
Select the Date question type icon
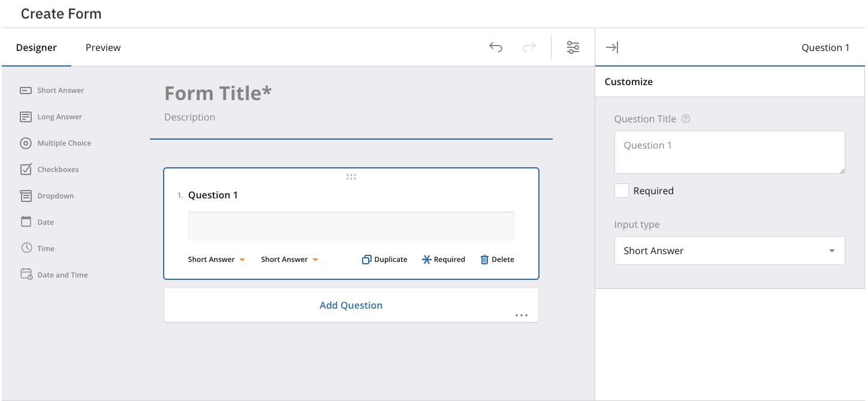coord(26,222)
